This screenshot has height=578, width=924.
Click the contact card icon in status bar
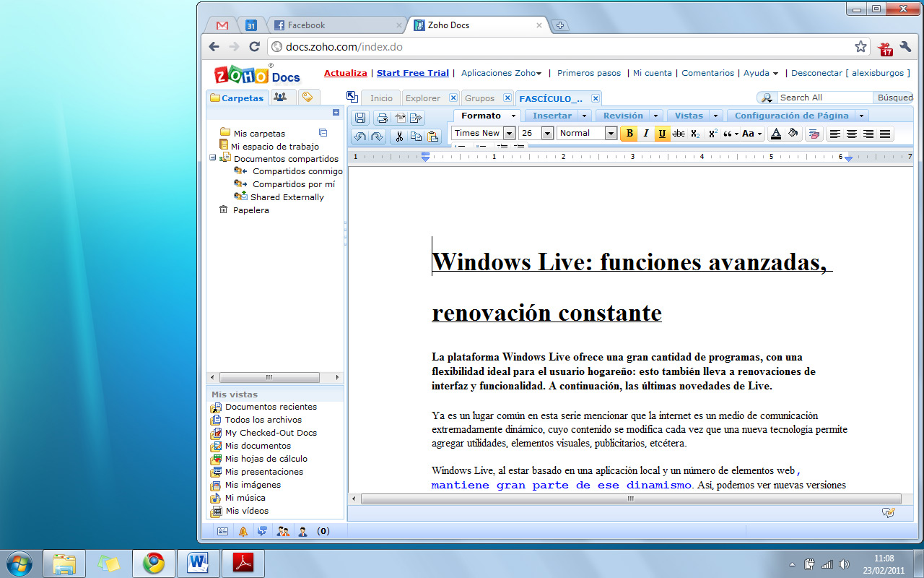point(222,531)
